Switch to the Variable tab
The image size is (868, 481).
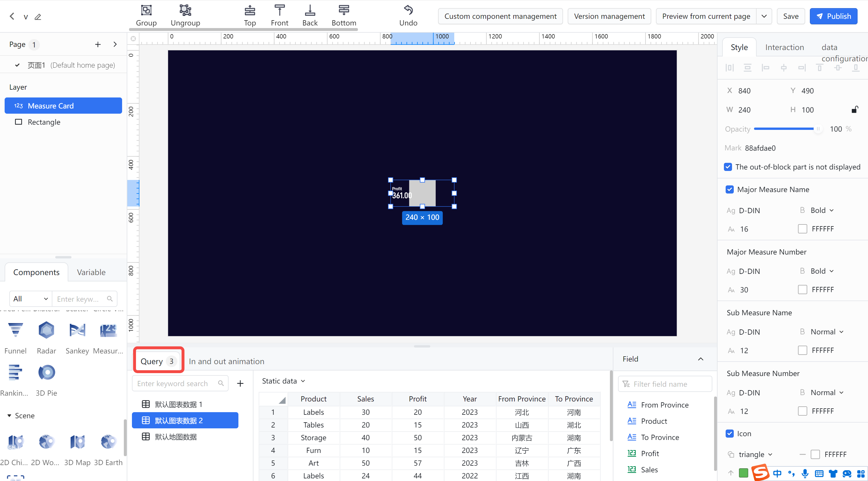[x=91, y=272]
